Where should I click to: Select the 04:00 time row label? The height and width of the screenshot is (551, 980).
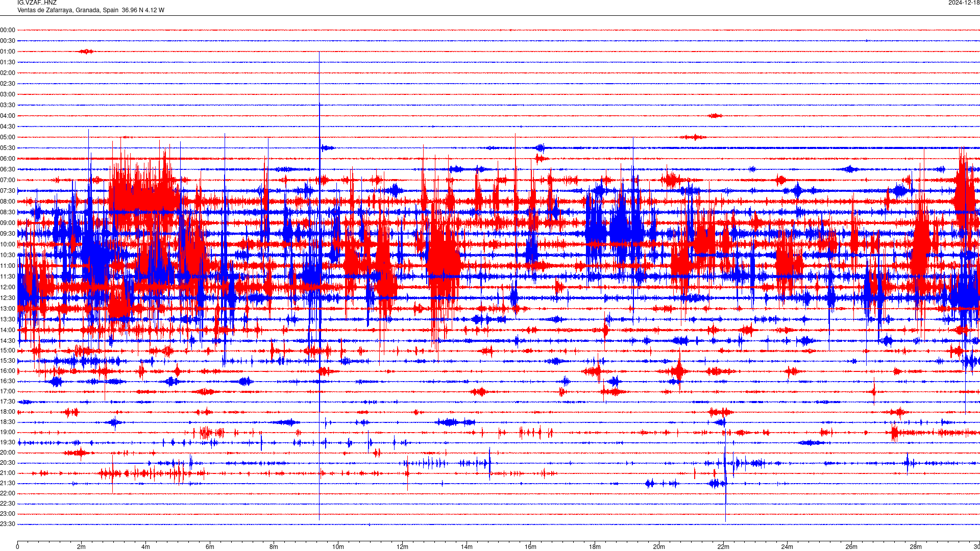point(8,116)
